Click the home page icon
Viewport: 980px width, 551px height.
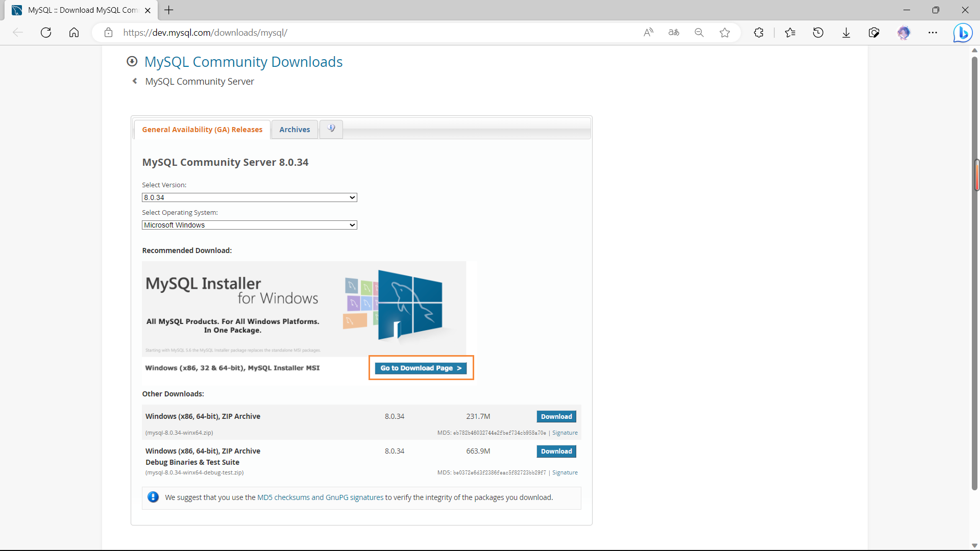(x=74, y=33)
